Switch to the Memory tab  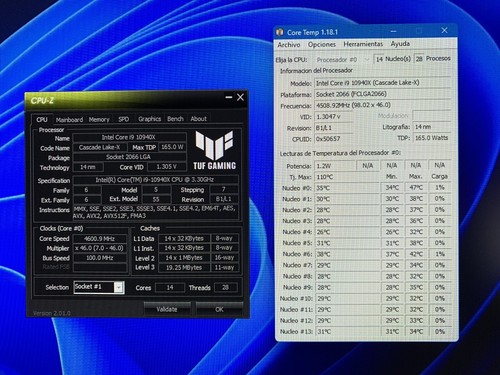[99, 119]
